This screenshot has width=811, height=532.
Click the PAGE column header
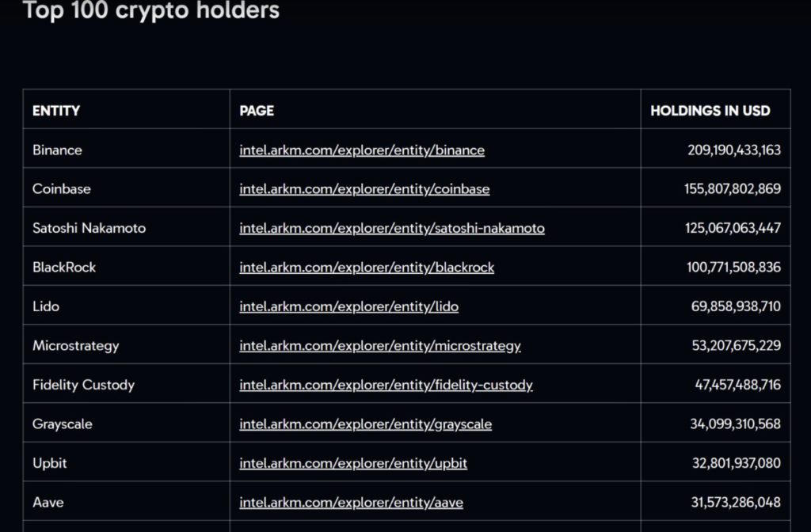[257, 111]
